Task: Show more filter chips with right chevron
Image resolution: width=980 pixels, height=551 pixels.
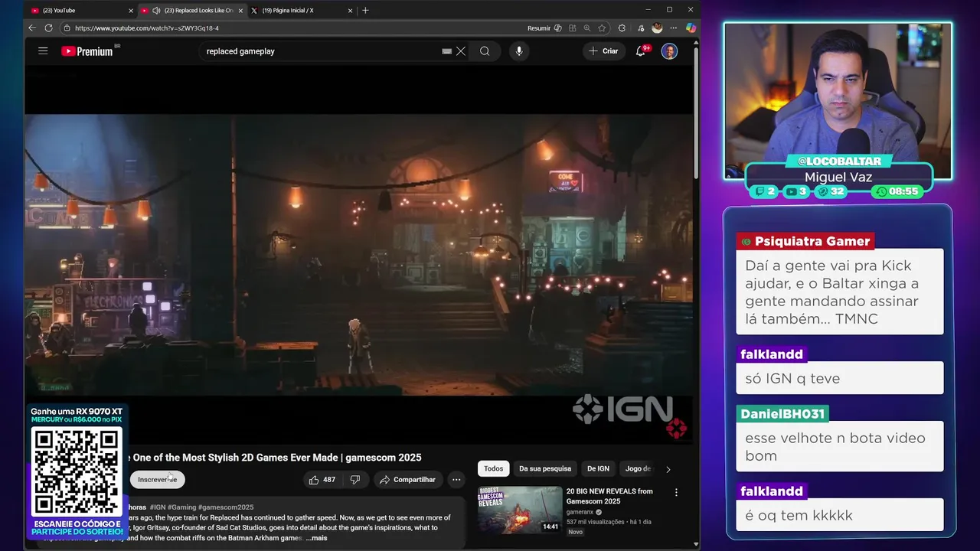Action: [668, 469]
